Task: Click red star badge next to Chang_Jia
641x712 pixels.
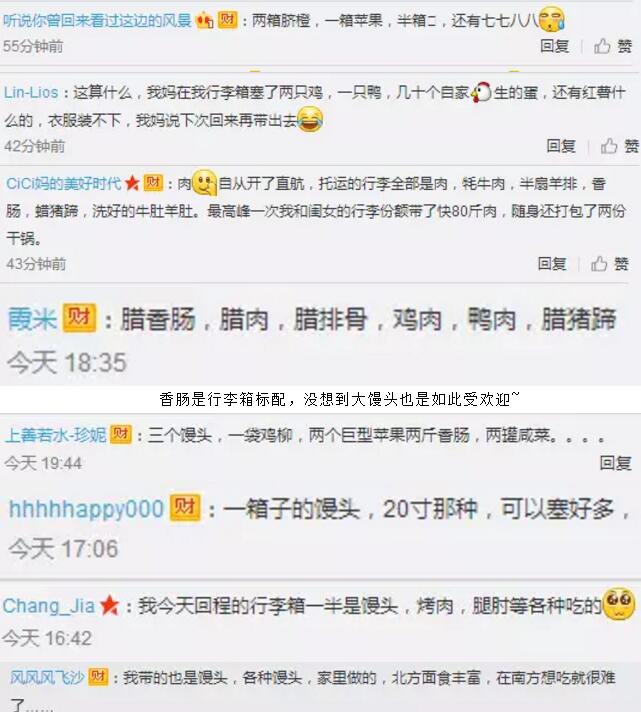Action: [109, 606]
